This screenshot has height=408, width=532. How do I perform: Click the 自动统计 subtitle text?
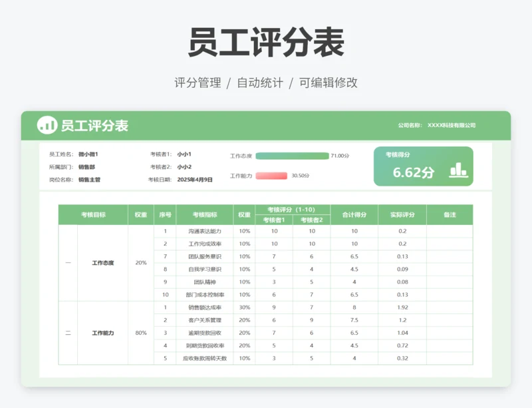pyautogui.click(x=260, y=83)
